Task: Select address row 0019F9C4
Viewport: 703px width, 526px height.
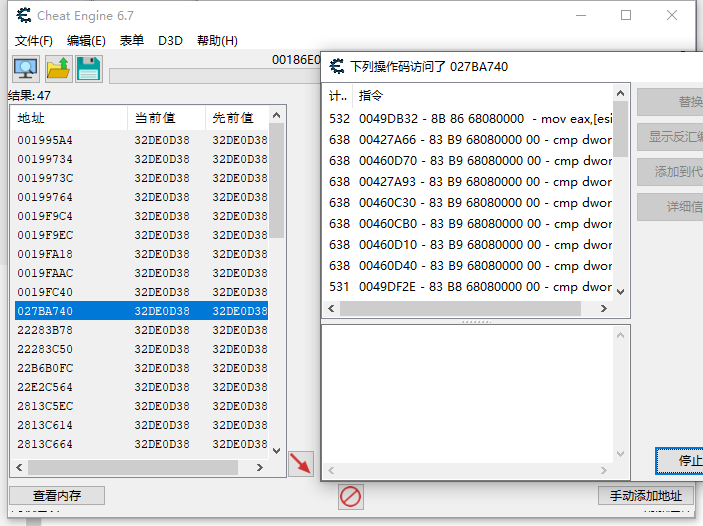Action: [x=142, y=216]
